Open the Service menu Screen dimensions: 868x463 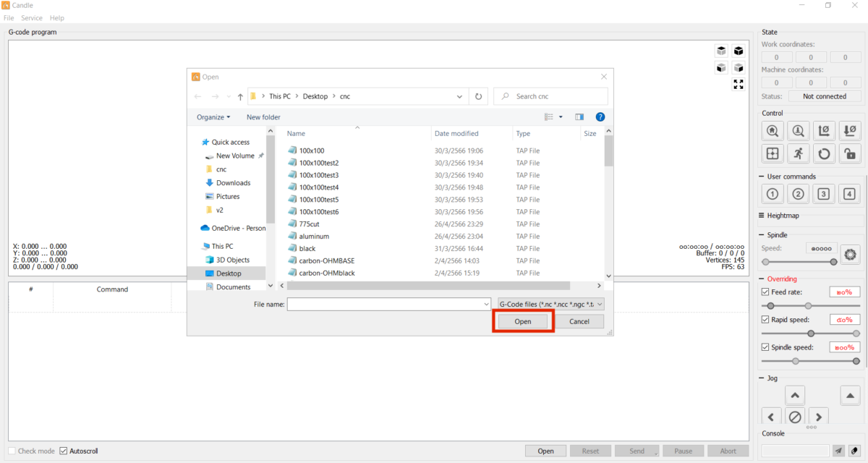pos(31,18)
